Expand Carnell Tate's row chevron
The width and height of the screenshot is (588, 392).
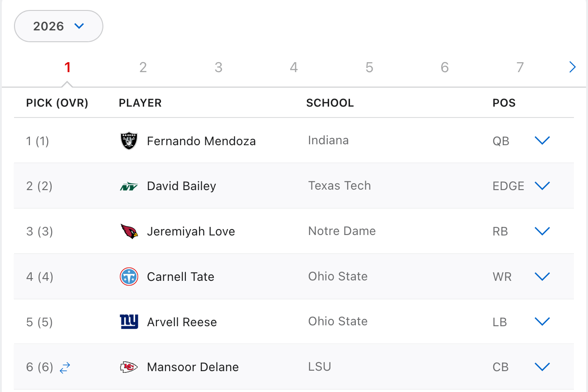click(x=542, y=277)
